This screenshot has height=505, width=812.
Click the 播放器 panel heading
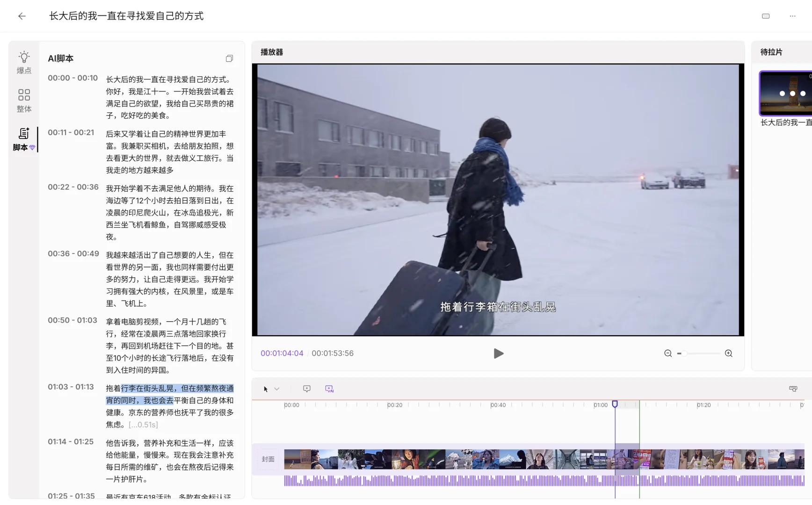272,52
